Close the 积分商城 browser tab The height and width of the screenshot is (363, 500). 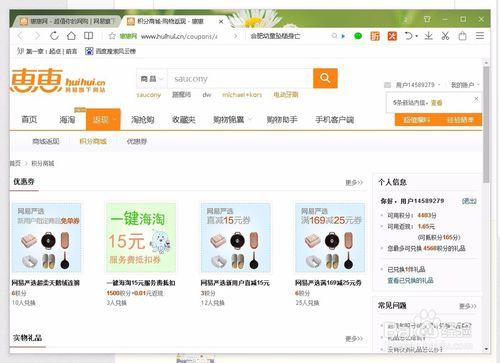point(221,22)
